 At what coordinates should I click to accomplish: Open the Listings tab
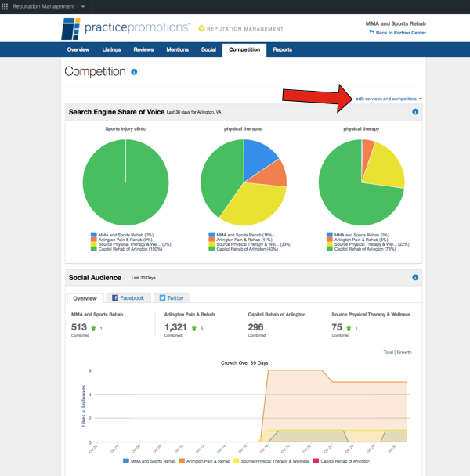point(111,49)
